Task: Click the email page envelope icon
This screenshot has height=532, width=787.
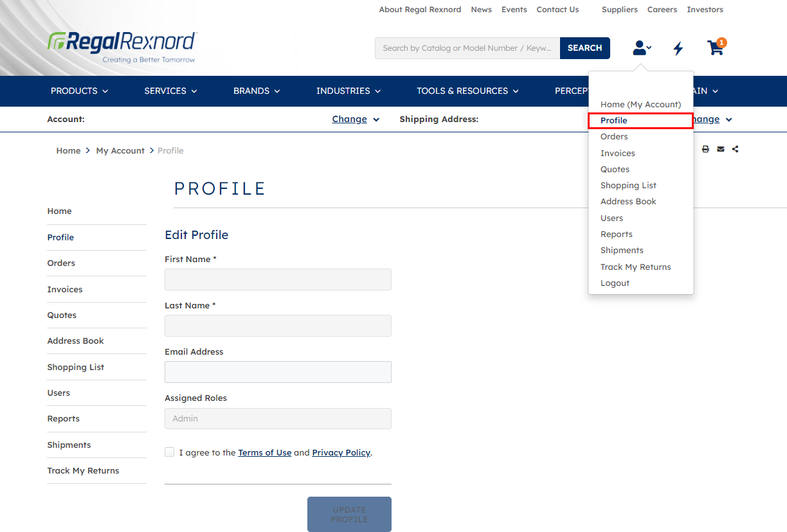Action: tap(721, 149)
